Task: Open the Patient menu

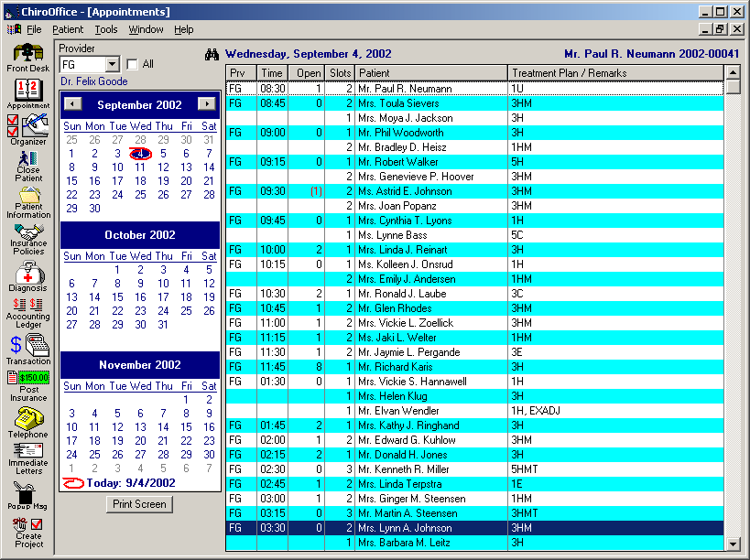Action: pyautogui.click(x=68, y=29)
